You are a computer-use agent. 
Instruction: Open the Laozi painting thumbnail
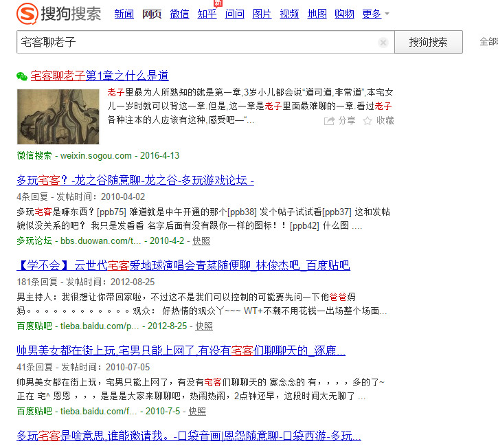(x=58, y=117)
